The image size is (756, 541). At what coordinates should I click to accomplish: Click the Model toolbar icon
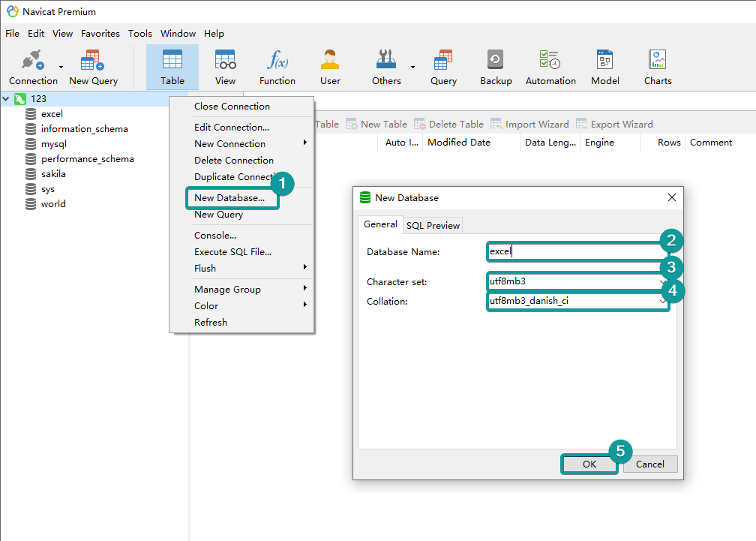[x=604, y=67]
